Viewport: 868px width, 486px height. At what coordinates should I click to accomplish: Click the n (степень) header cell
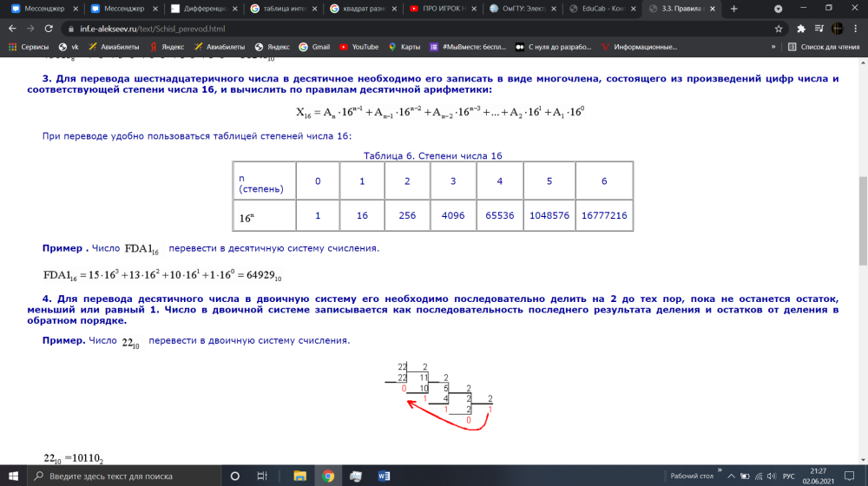[264, 181]
